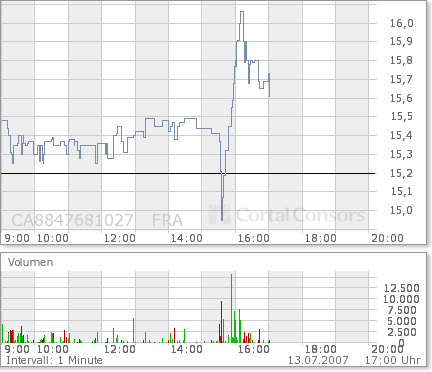This screenshot has width=432, height=372.
Task: Click the Volumen chart title
Action: tap(31, 262)
